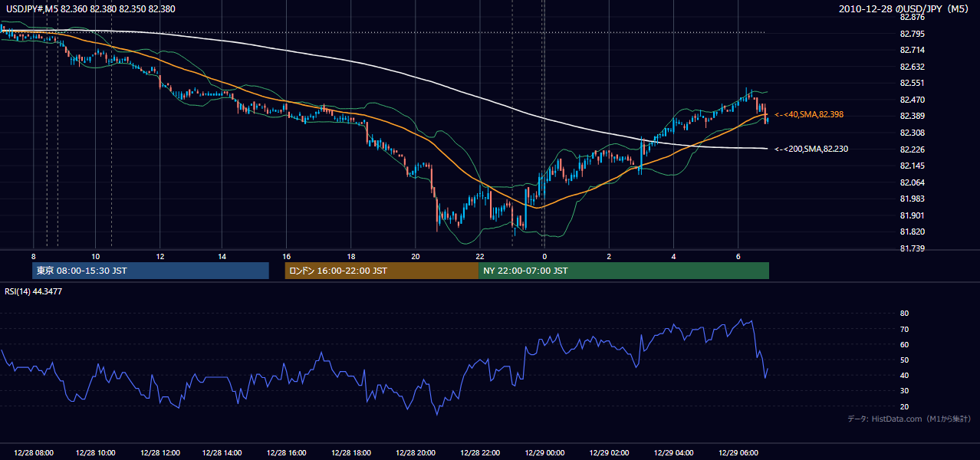Click the HistData.com data source credit

click(x=909, y=419)
